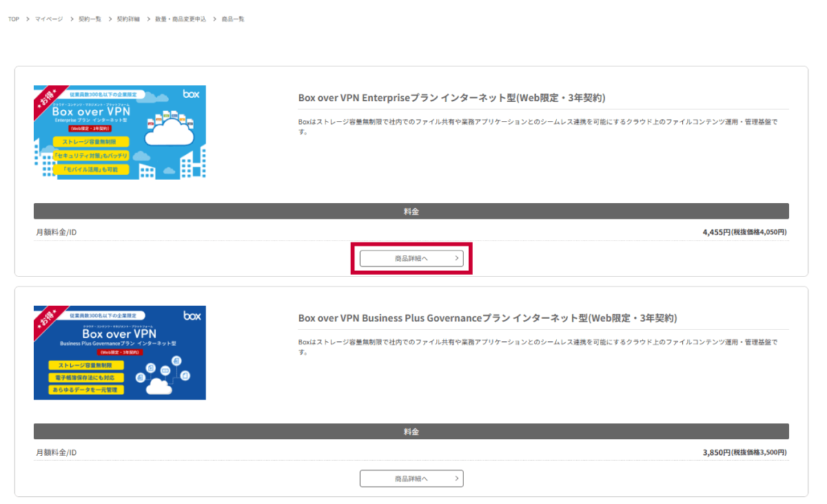This screenshot has width=827, height=504.
Task: Return to 数量・商品変更申込 breadcrumb
Action: pos(181,19)
